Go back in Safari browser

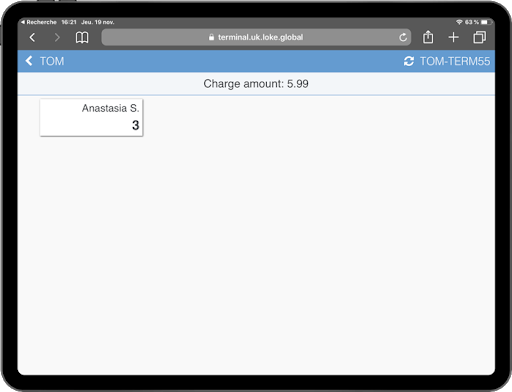32,37
